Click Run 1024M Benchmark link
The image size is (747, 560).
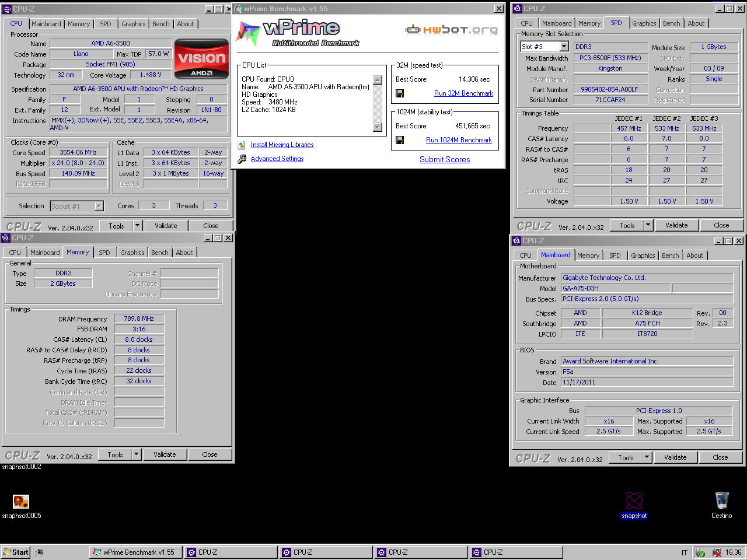pos(459,140)
